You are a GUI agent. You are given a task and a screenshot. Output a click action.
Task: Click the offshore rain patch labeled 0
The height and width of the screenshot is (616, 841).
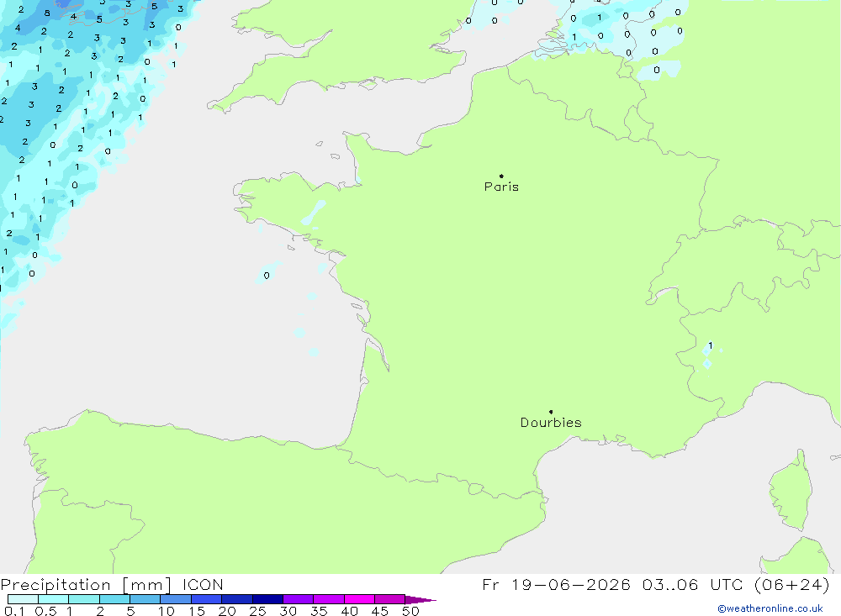(x=268, y=271)
